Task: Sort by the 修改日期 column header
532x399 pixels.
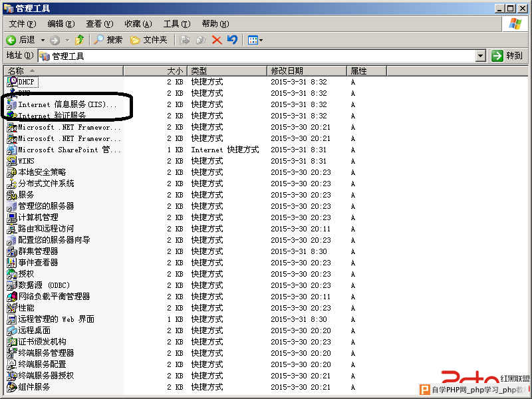Action: pyautogui.click(x=307, y=70)
